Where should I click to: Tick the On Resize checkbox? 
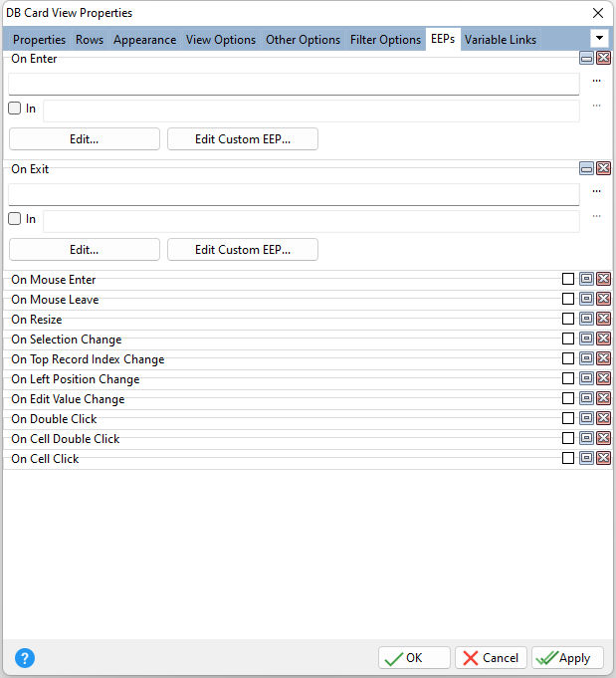tap(568, 319)
